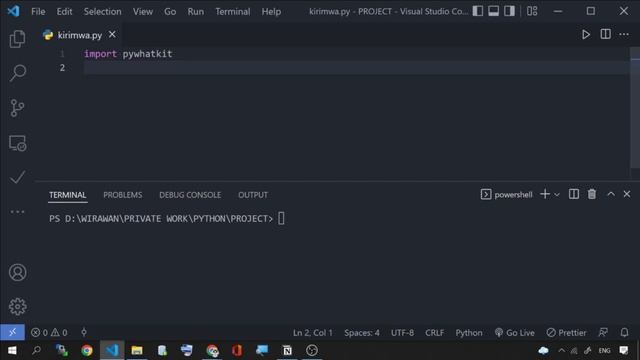Click the status bar git commit icon
This screenshot has height=360, width=640.
(84, 333)
